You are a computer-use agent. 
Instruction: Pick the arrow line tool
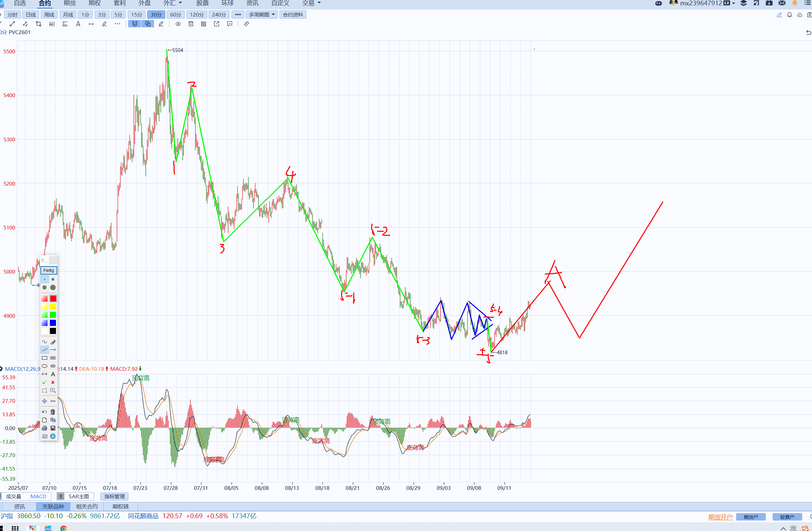tap(53, 350)
